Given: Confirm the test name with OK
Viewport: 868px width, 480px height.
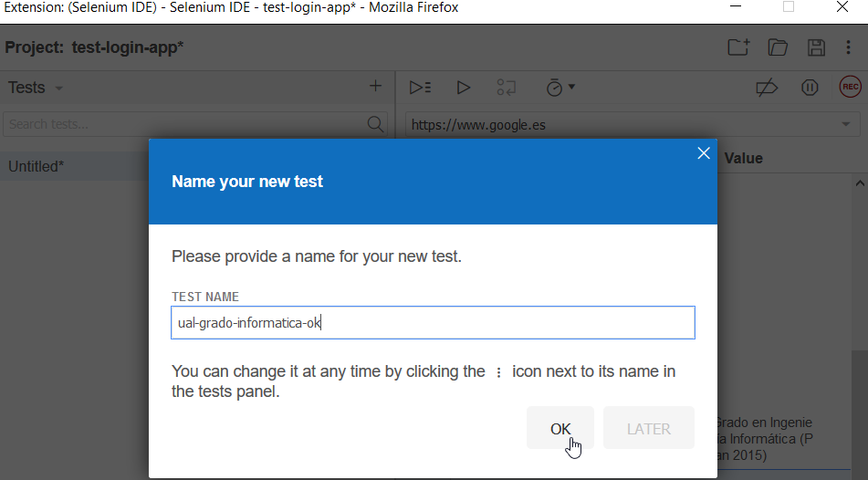Looking at the screenshot, I should [560, 428].
